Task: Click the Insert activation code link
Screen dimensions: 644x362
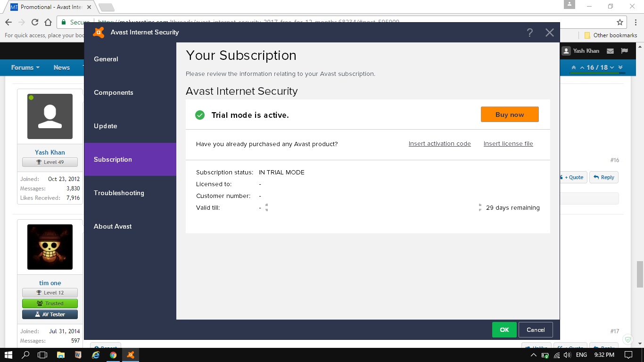Action: click(x=440, y=144)
